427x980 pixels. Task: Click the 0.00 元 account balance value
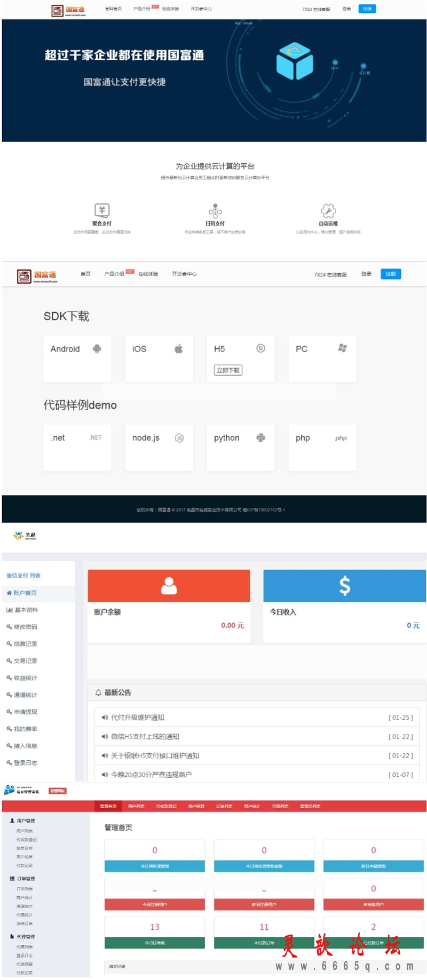[x=233, y=625]
